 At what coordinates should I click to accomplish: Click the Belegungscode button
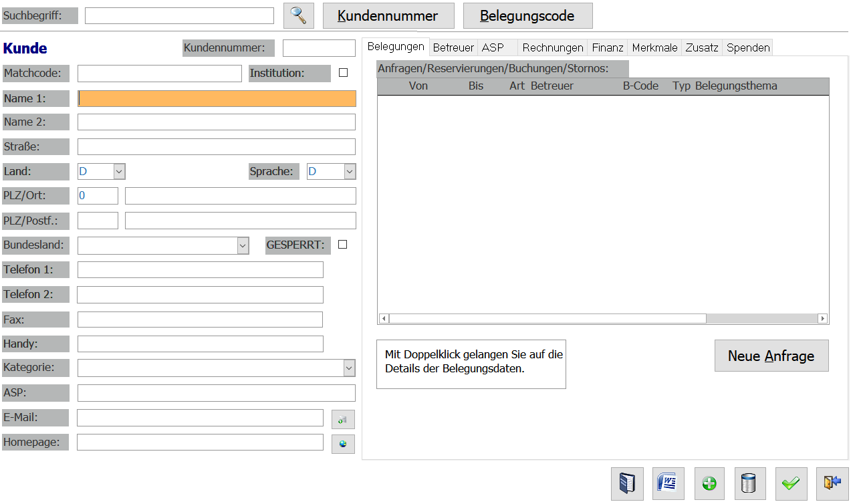click(527, 16)
